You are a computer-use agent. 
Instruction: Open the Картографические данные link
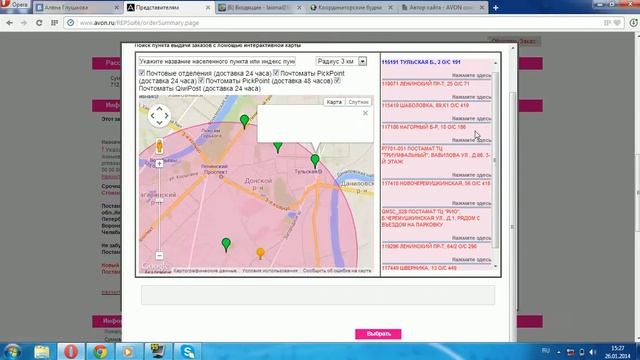point(205,271)
